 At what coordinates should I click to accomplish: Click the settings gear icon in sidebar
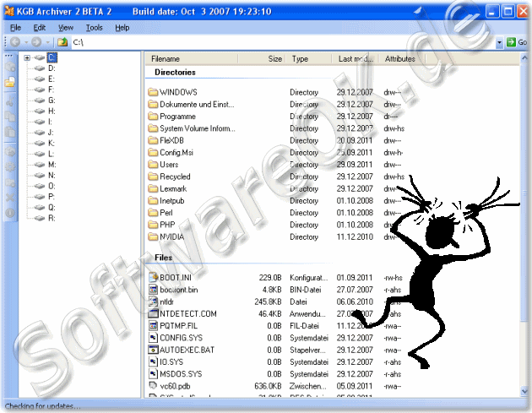click(x=10, y=166)
